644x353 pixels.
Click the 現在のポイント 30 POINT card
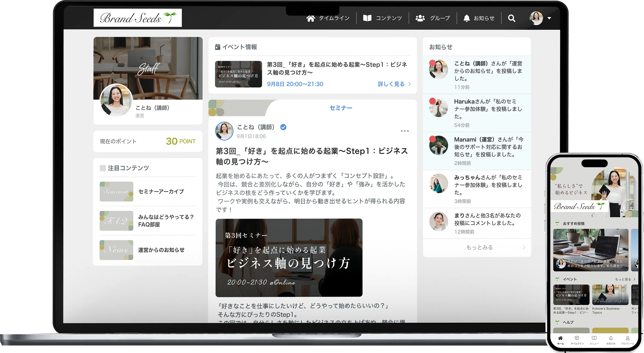(x=148, y=141)
